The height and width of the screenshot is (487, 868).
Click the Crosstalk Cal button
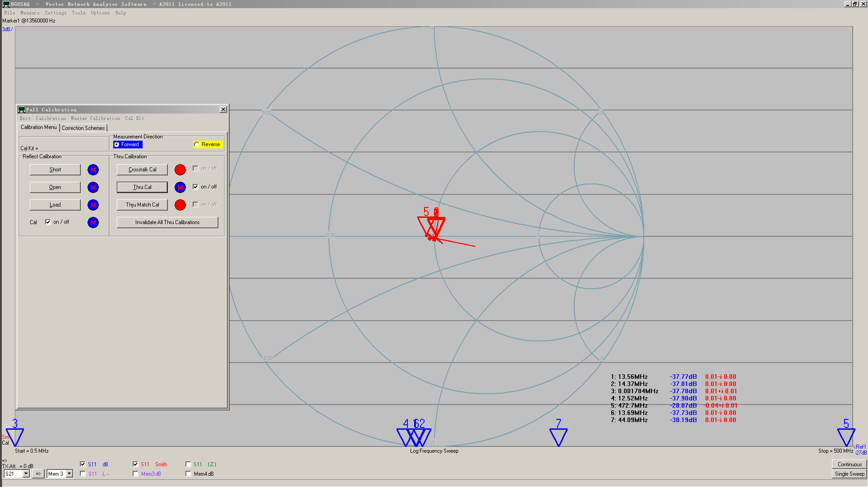142,170
